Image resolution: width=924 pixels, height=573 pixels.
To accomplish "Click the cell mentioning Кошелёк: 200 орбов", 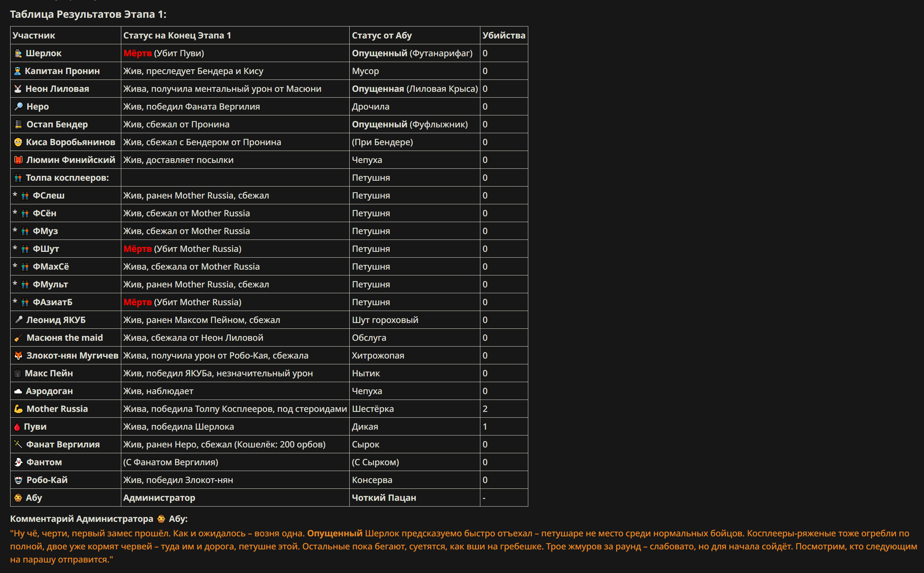I will tap(235, 445).
